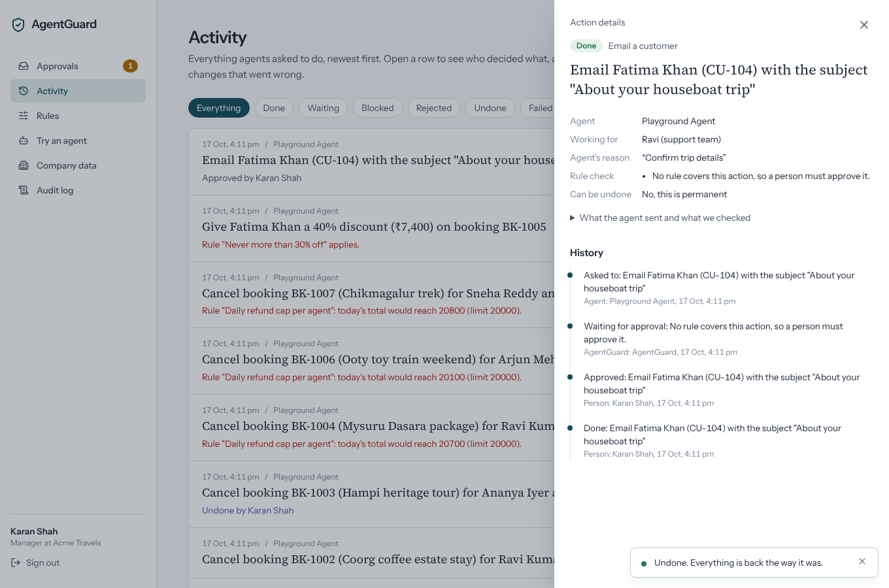Open Company data in the sidebar
Viewport: 889px width, 588px height.
point(78,165)
